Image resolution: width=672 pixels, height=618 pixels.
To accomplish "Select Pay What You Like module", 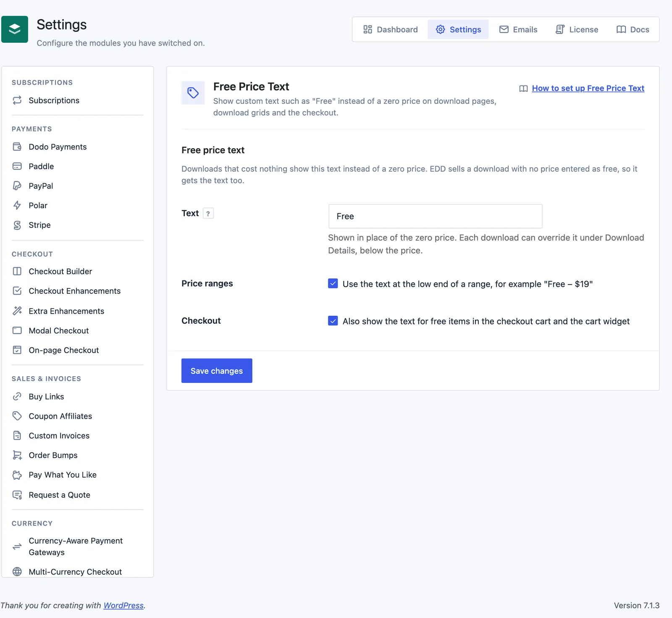I will point(78,475).
